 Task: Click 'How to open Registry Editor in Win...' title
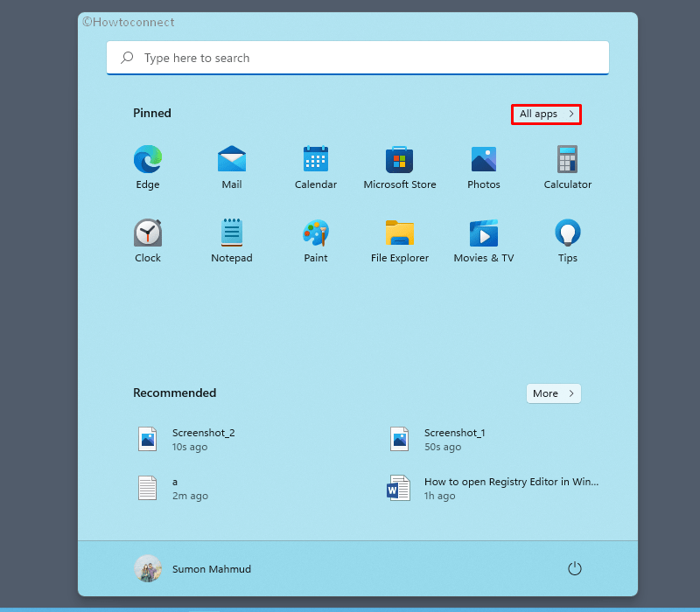pos(511,482)
